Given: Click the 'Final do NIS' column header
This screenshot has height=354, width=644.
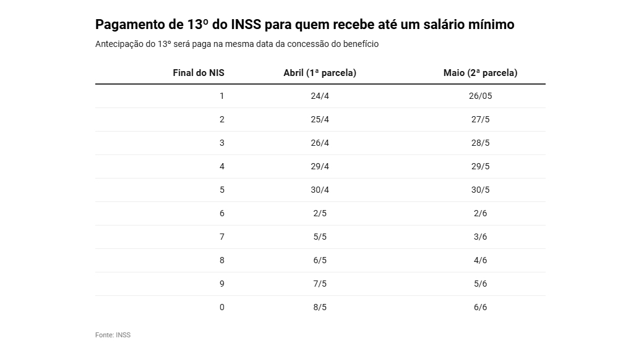Looking at the screenshot, I should tap(198, 73).
